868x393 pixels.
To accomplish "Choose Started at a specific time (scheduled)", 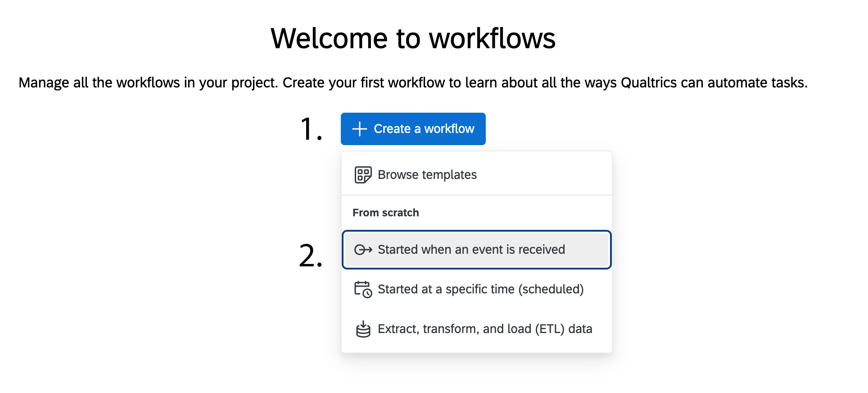I will tap(481, 289).
